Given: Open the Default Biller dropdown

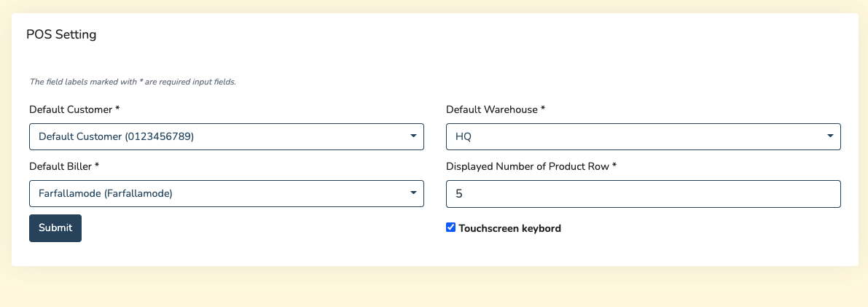Looking at the screenshot, I should click(x=226, y=193).
